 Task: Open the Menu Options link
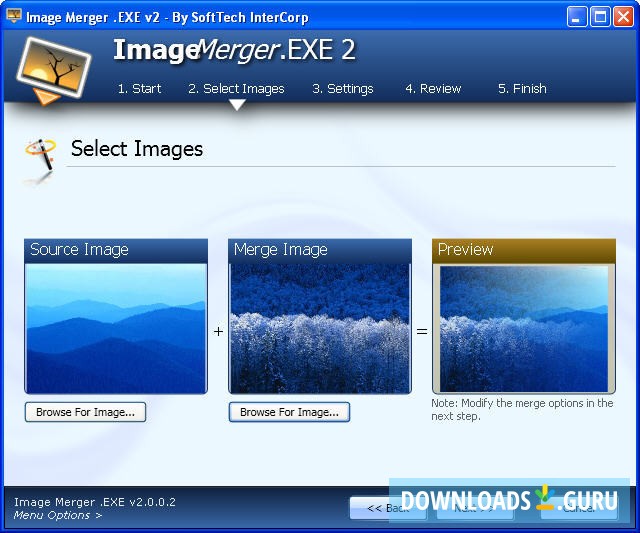pos(58,515)
